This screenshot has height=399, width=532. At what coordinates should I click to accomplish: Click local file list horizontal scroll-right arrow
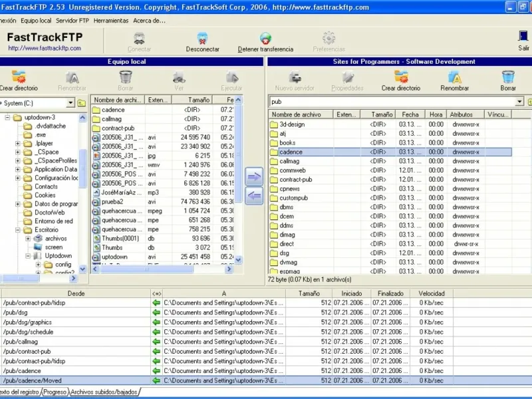click(x=229, y=269)
